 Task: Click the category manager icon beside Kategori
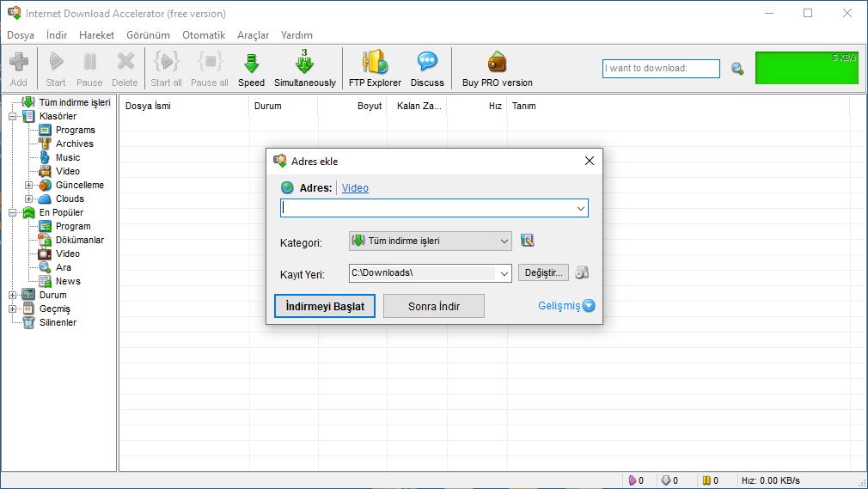point(527,241)
